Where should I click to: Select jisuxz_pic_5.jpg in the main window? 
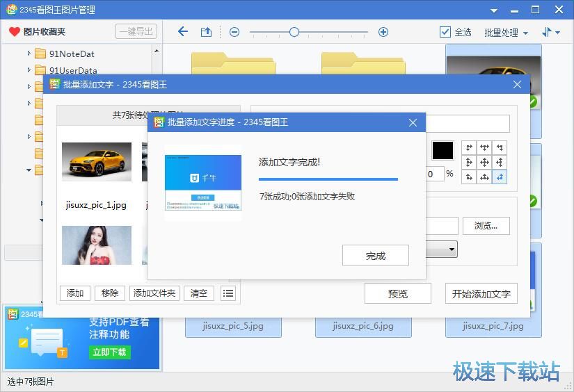(233, 326)
